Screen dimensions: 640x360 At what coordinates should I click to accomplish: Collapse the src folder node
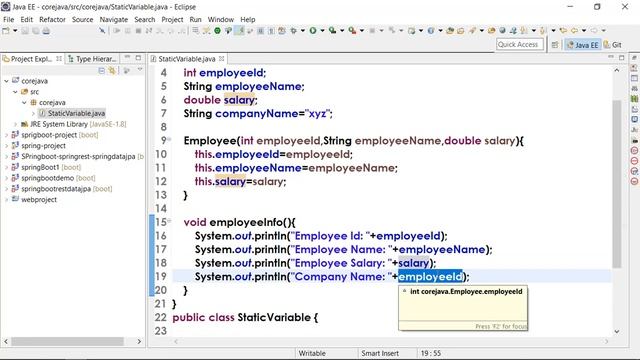tap(15, 92)
